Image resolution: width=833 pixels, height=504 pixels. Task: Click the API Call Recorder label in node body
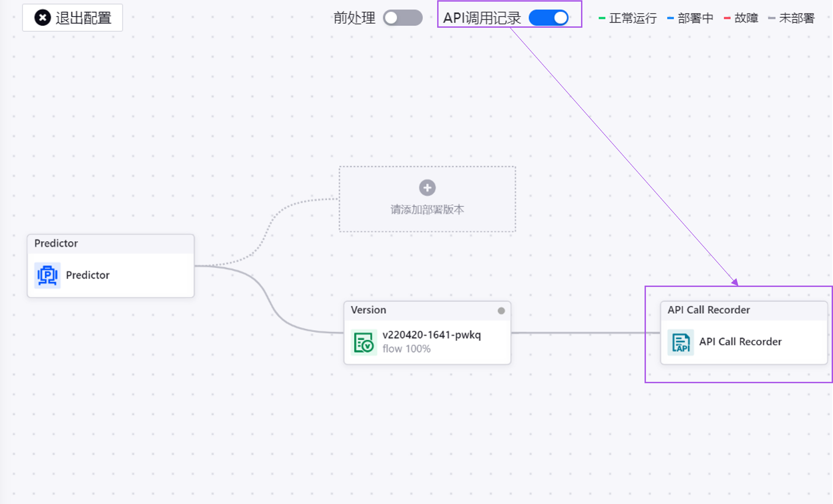pos(740,342)
